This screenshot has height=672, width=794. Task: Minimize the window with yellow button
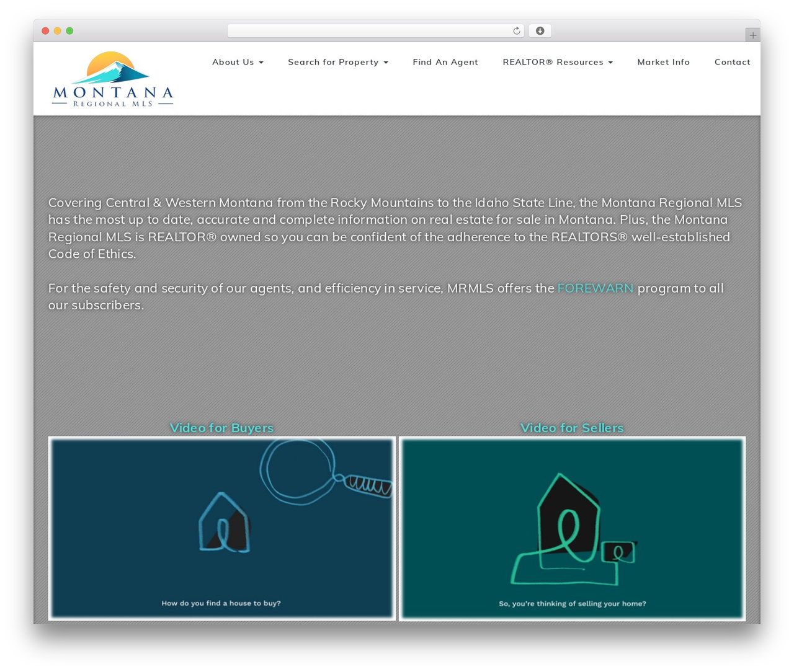click(x=57, y=31)
